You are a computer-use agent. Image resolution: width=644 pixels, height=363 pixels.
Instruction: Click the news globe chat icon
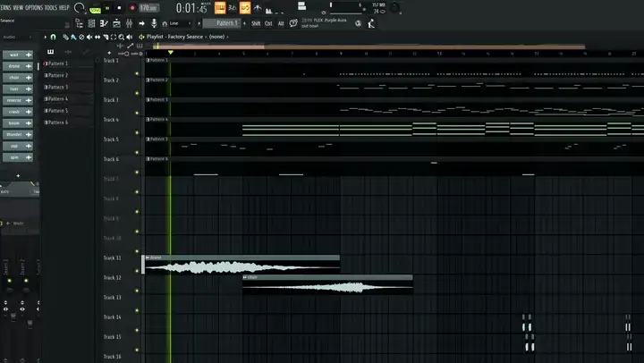293,23
